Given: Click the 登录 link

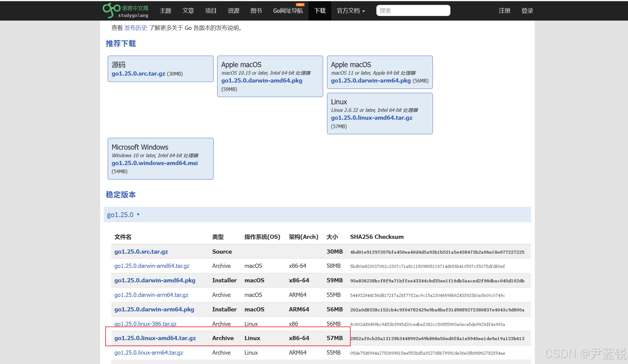Looking at the screenshot, I should pyautogui.click(x=527, y=11).
